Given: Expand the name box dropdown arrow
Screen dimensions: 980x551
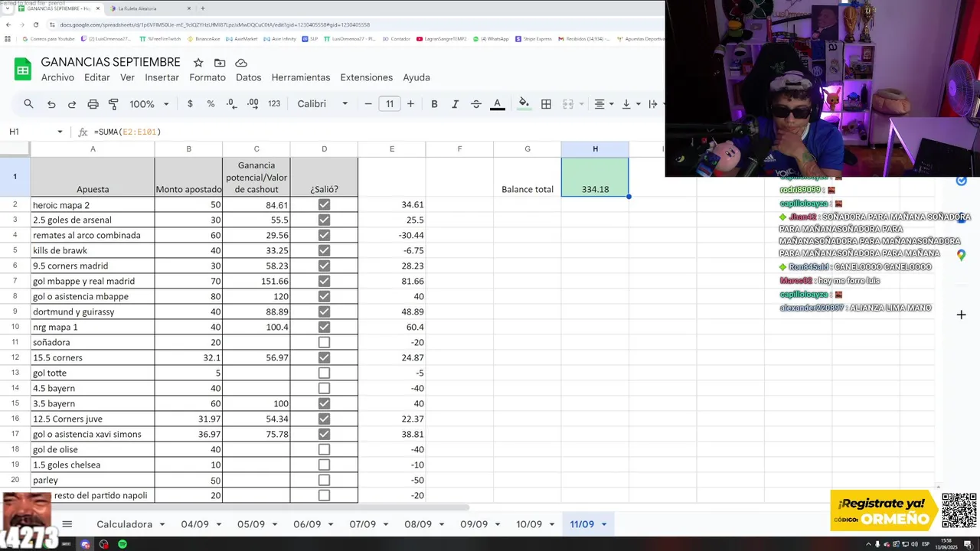Looking at the screenshot, I should (60, 132).
